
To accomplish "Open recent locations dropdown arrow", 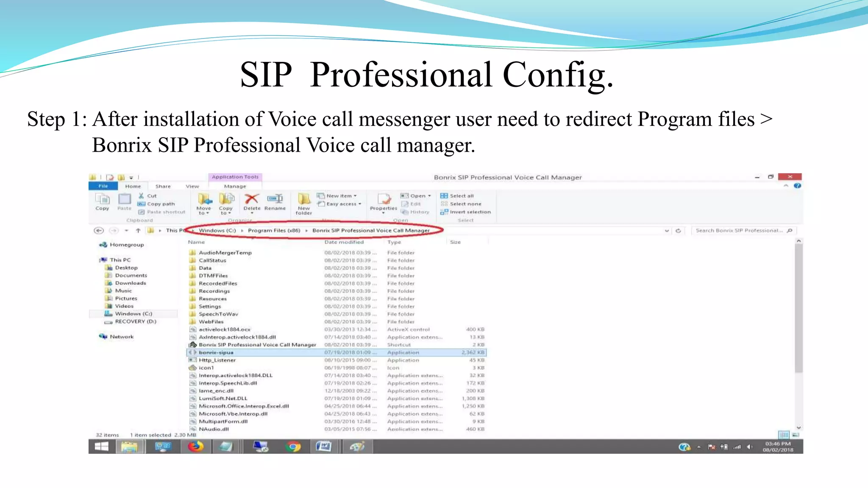I will tap(126, 230).
